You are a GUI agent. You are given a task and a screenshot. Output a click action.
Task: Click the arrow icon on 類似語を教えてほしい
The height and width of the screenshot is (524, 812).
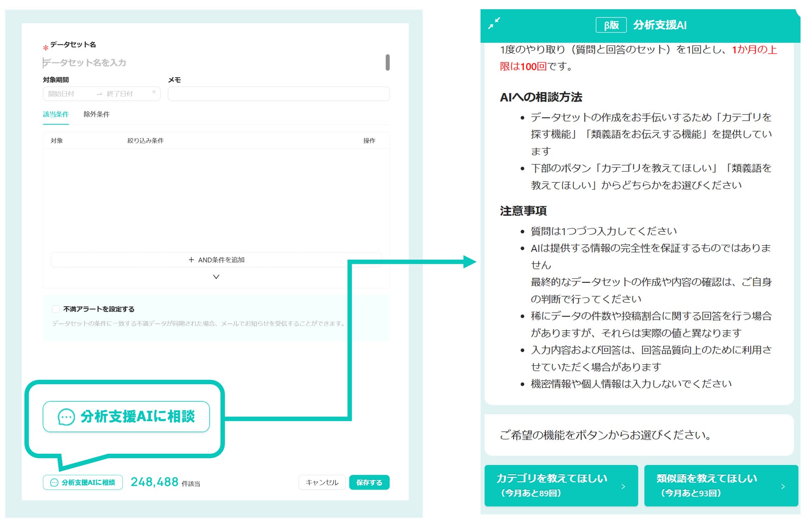point(783,486)
